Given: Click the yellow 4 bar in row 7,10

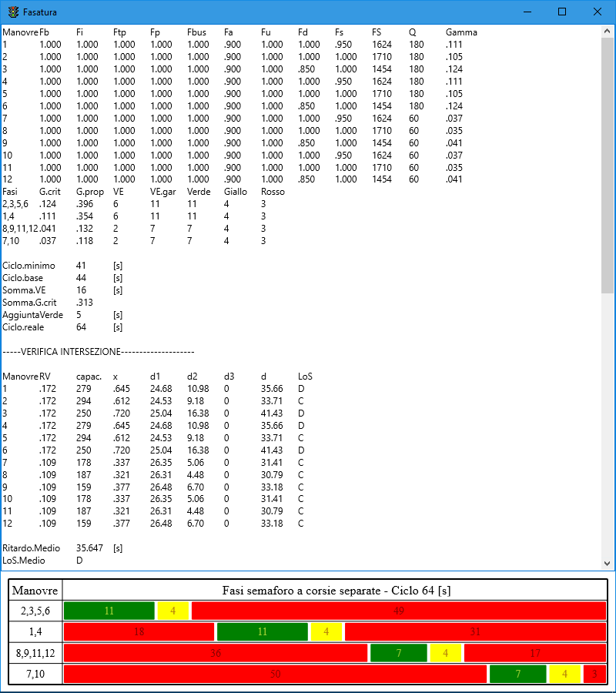Looking at the screenshot, I should click(564, 674).
